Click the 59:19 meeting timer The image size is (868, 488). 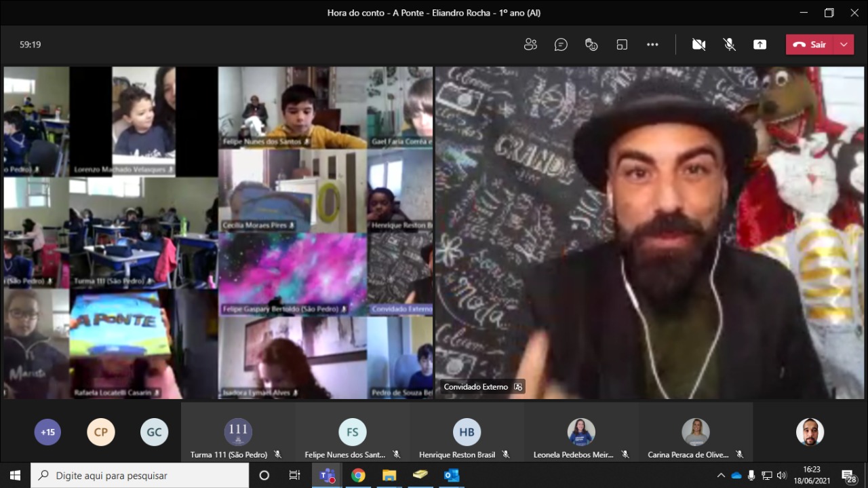pyautogui.click(x=31, y=44)
